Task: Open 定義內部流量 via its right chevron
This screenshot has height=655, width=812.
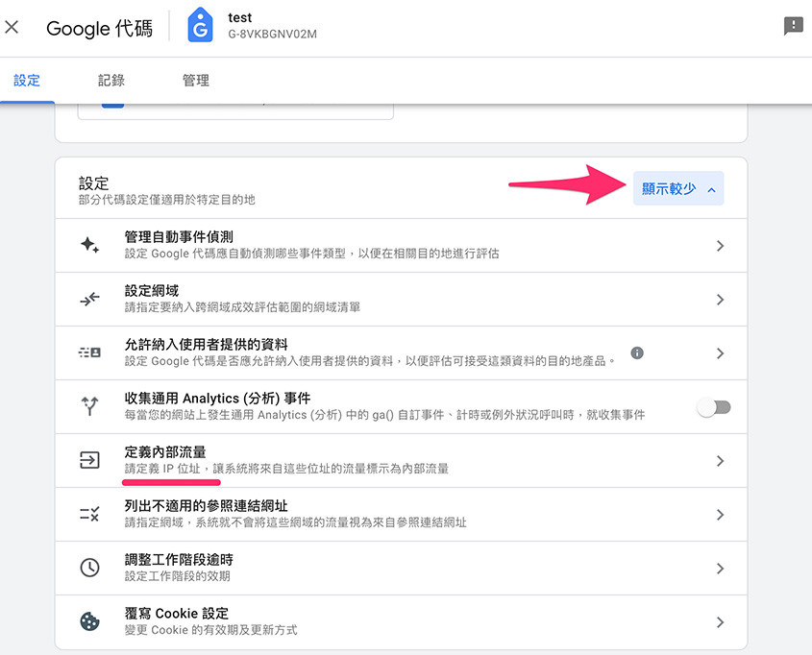Action: 720,461
